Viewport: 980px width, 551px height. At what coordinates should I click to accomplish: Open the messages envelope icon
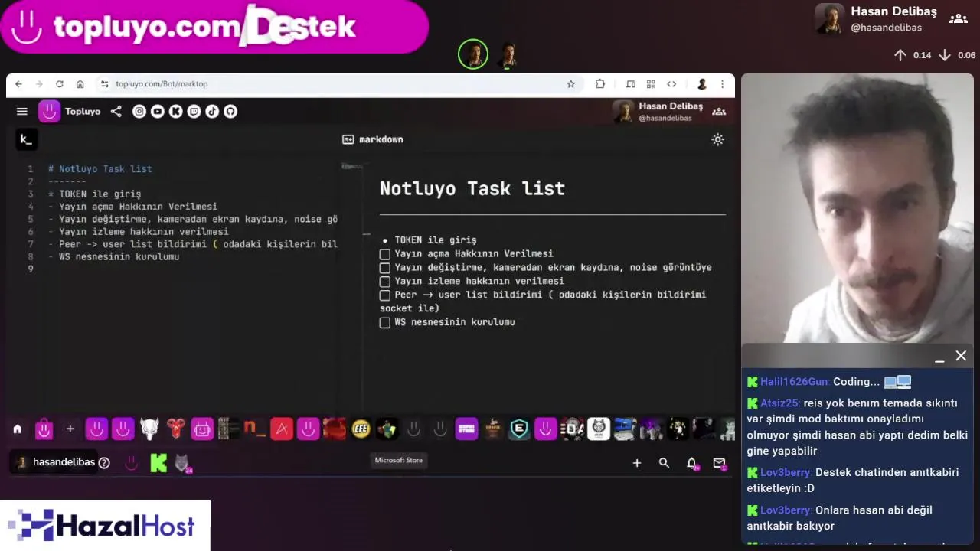pyautogui.click(x=719, y=463)
